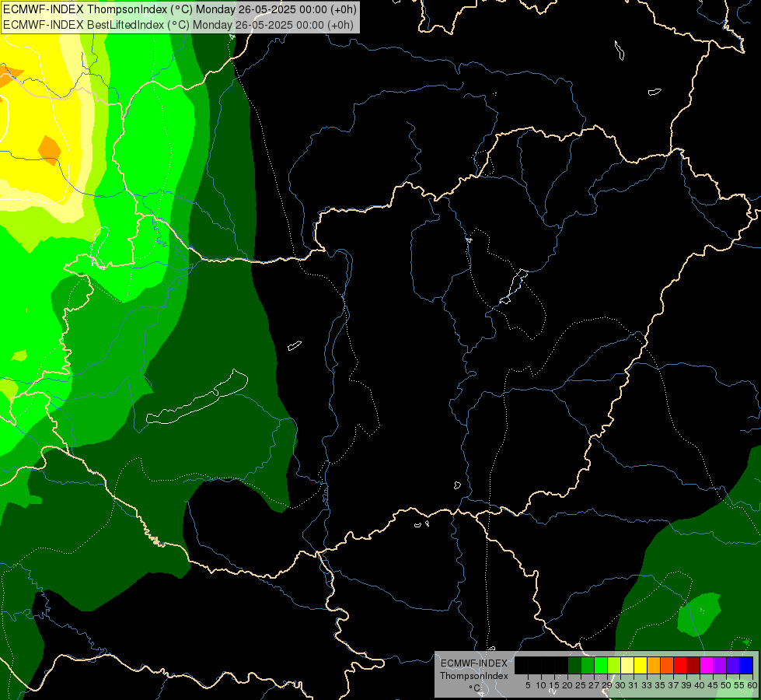
Task: Click the orange diamond-shaped patch on the map
Action: point(49,151)
